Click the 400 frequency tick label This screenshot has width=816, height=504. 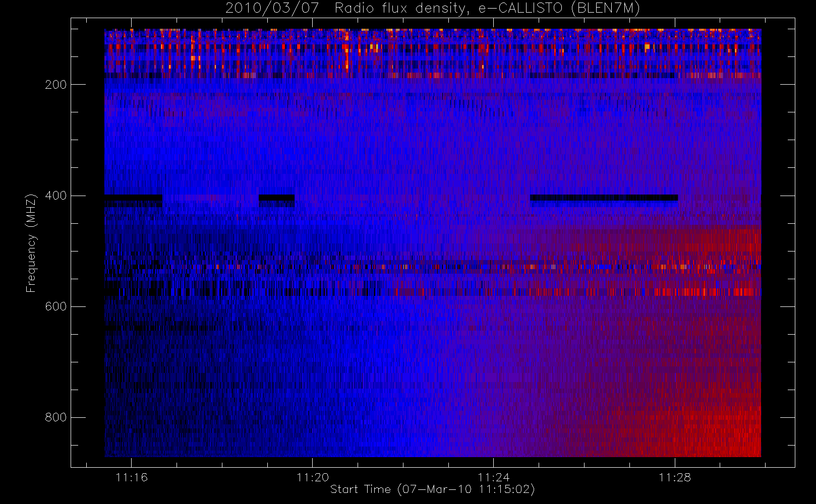tap(56, 196)
